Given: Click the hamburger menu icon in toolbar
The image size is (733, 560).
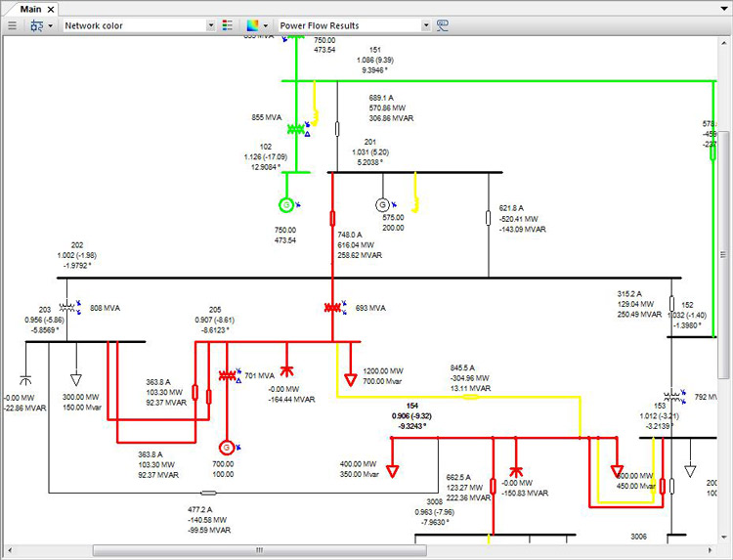Looking at the screenshot, I should tap(12, 25).
